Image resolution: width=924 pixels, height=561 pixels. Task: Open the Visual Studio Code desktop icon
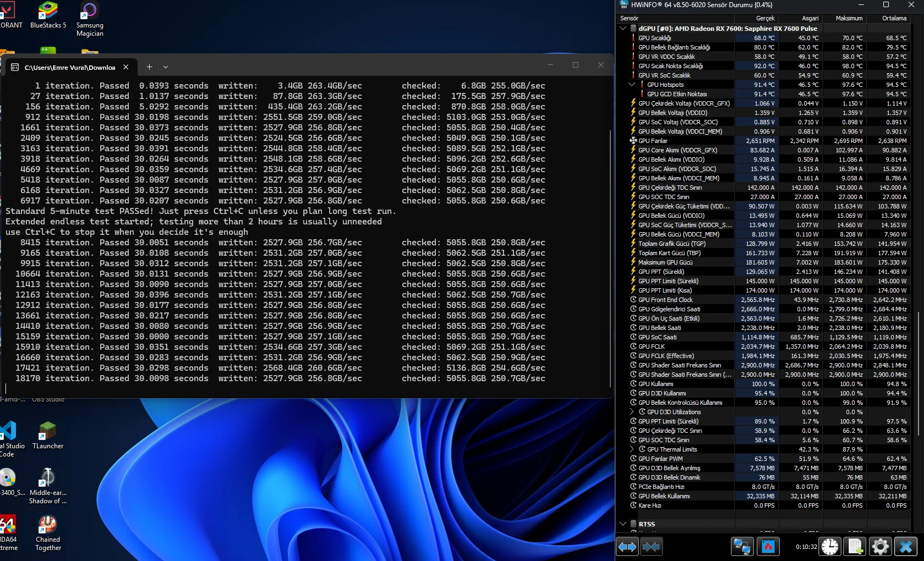[x=11, y=439]
